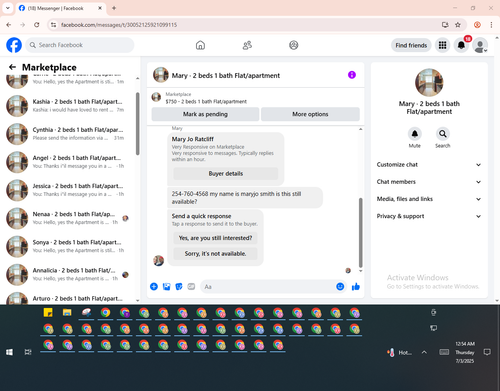Open the Friends icon in top navigation
Image resolution: width=500 pixels, height=391 pixels.
(247, 45)
